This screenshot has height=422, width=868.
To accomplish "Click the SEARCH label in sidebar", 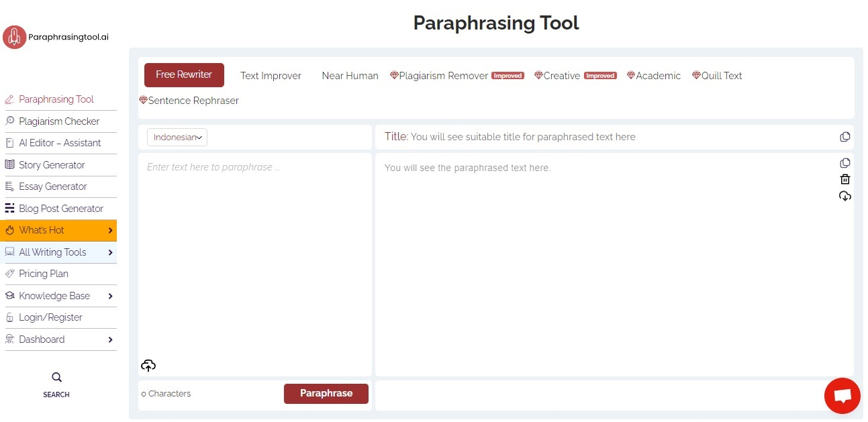I will coord(56,394).
